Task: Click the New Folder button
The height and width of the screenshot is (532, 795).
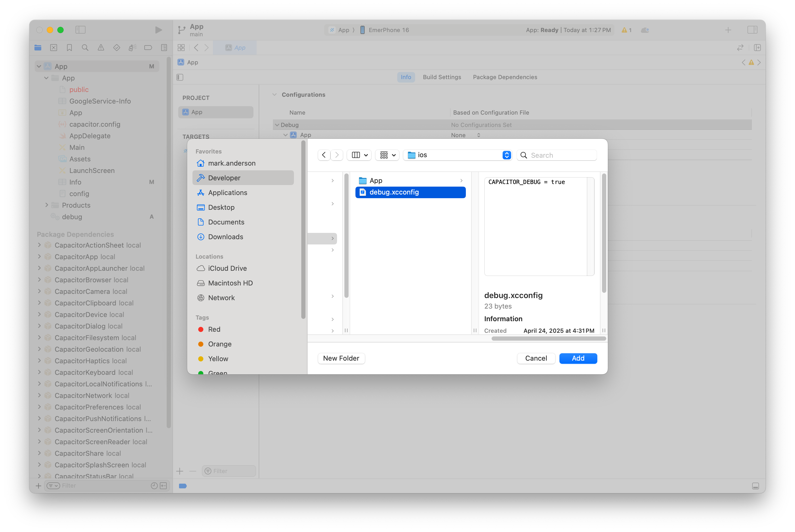Action: pyautogui.click(x=341, y=358)
